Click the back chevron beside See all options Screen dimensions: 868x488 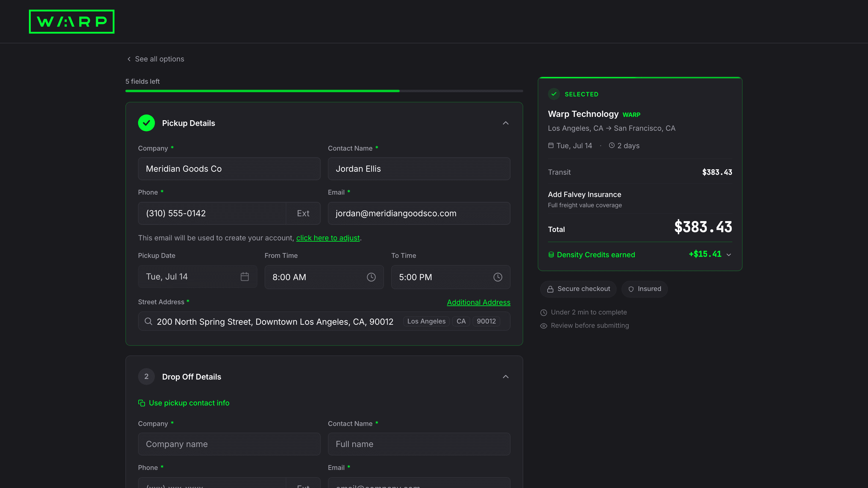129,59
